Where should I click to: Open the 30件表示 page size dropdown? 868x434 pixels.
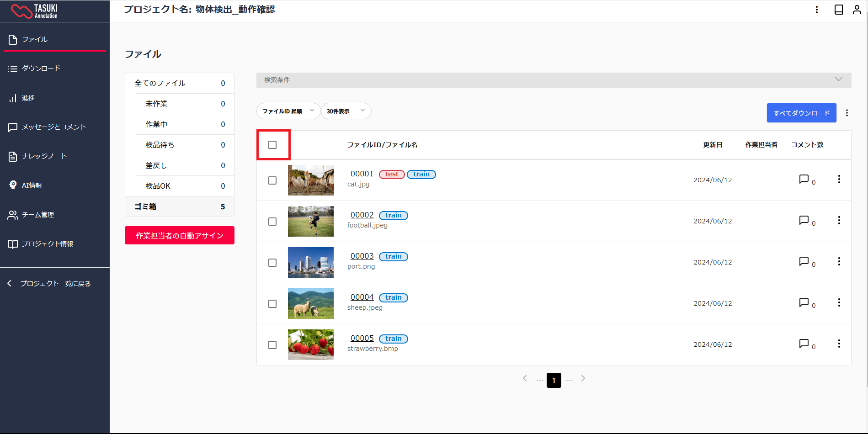(346, 111)
